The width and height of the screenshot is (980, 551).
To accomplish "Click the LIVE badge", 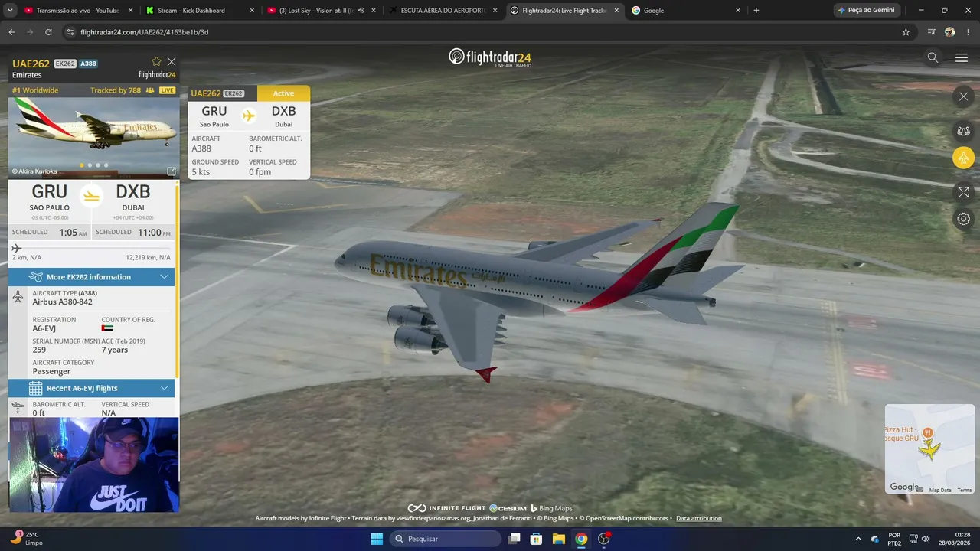I will click(x=167, y=90).
